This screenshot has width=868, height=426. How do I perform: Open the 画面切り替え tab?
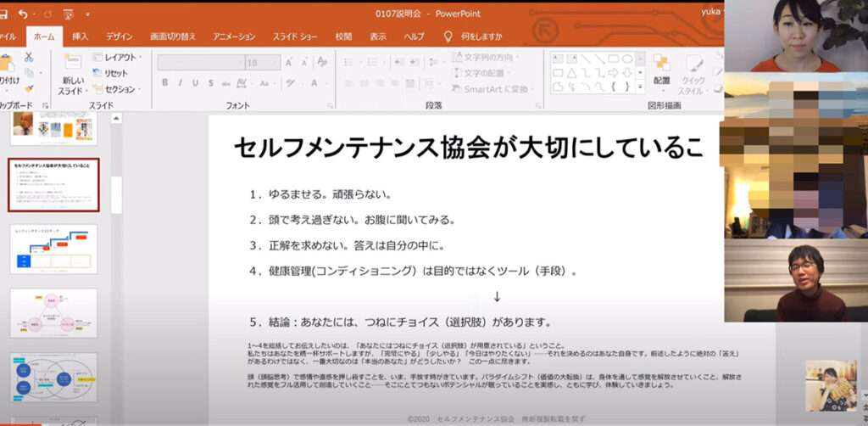173,36
